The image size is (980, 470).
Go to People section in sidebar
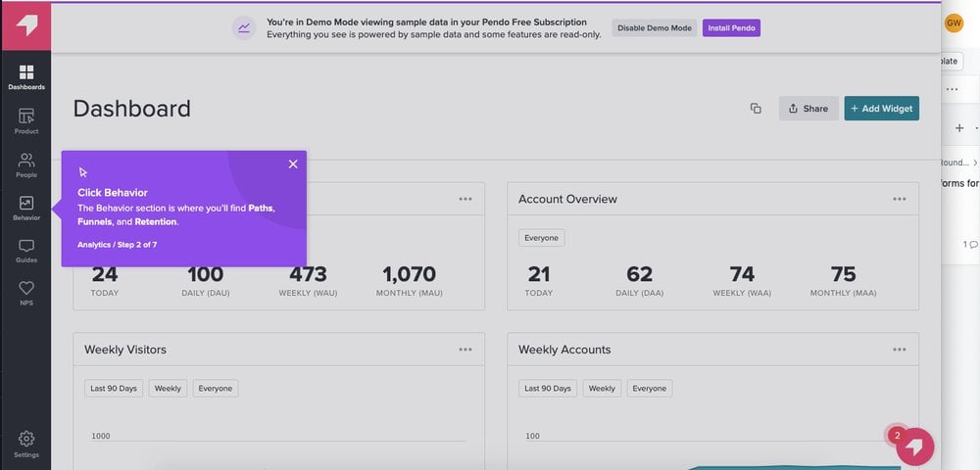pyautogui.click(x=26, y=164)
